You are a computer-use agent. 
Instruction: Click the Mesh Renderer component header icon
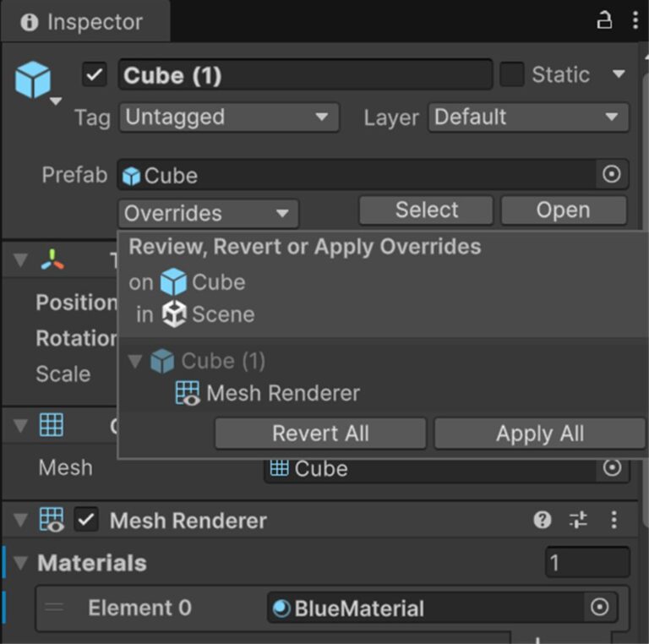pyautogui.click(x=52, y=520)
